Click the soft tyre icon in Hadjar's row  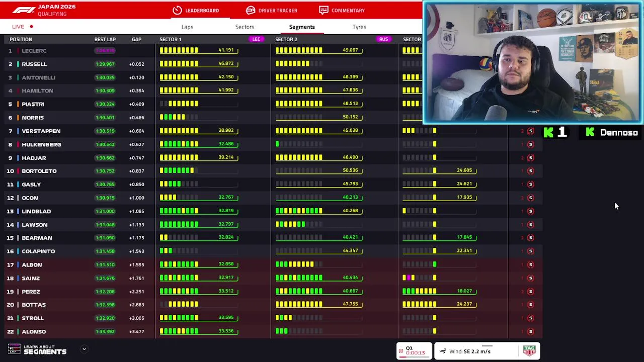point(530,158)
